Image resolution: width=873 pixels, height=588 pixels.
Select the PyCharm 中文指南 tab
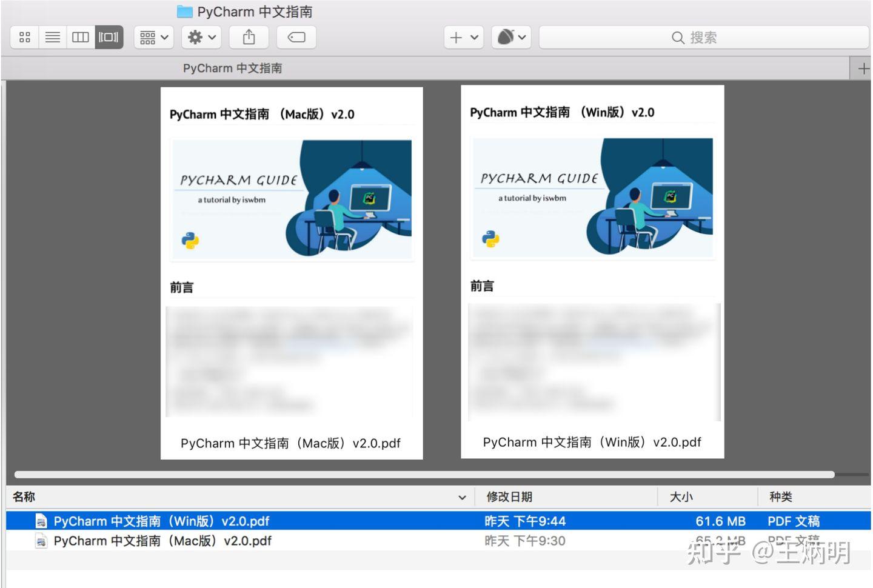pyautogui.click(x=232, y=68)
